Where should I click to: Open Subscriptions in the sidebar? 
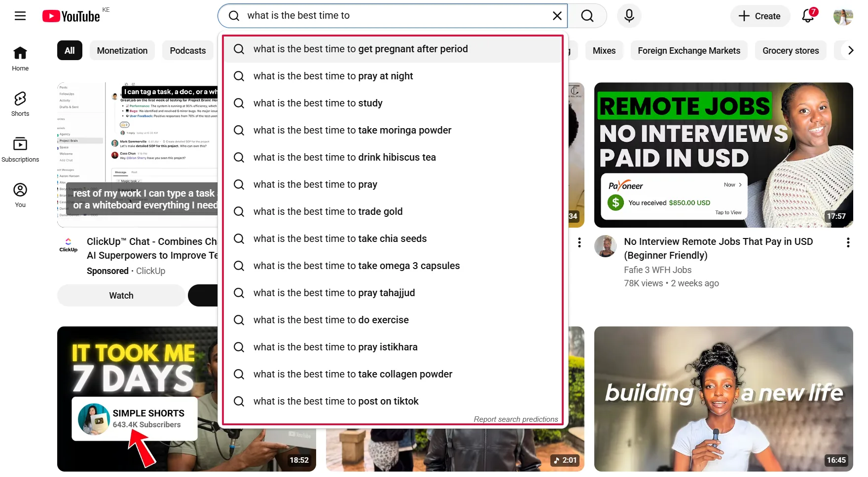coord(20,150)
